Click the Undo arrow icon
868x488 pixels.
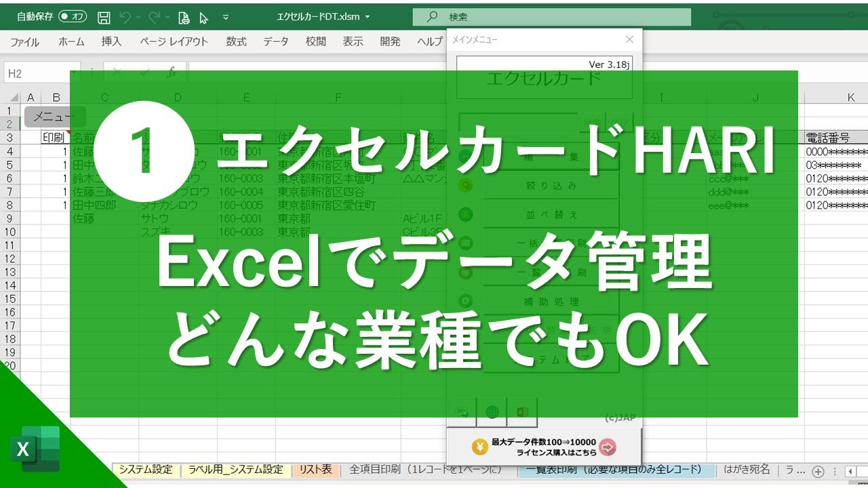click(124, 18)
